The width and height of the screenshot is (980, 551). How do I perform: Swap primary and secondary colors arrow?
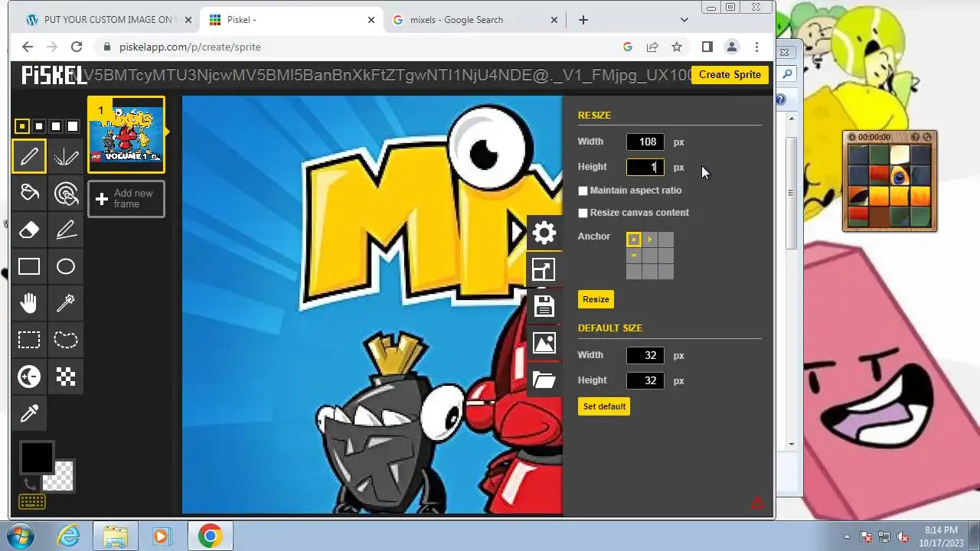29,483
